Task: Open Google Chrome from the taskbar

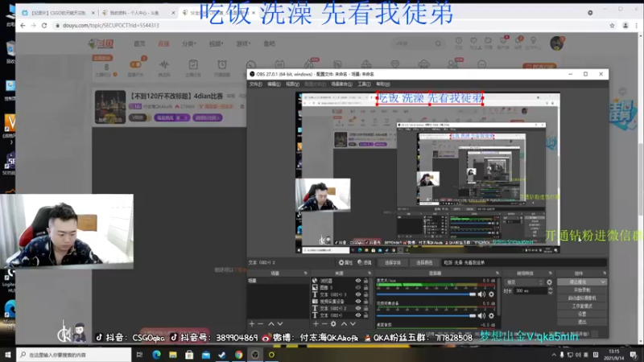Action: tap(238, 355)
